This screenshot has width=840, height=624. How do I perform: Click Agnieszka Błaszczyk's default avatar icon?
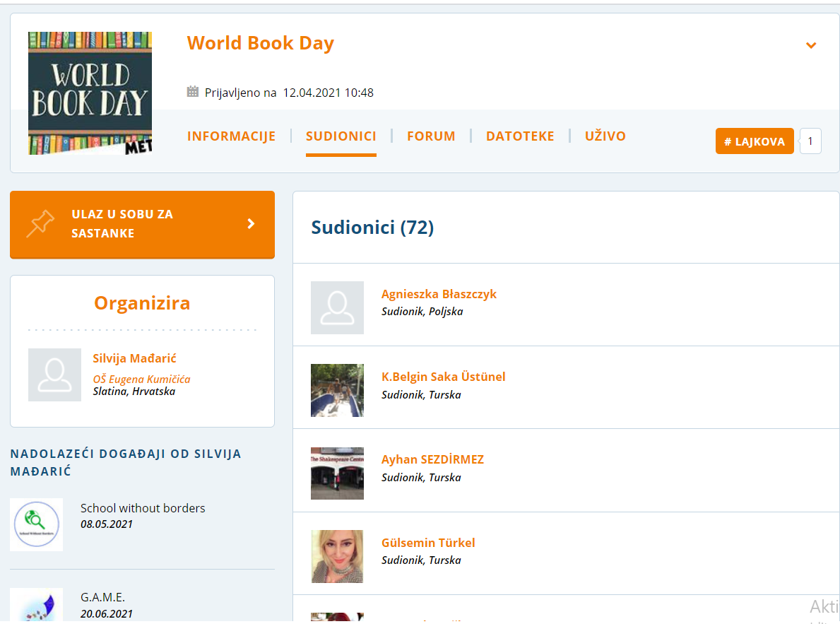(337, 307)
